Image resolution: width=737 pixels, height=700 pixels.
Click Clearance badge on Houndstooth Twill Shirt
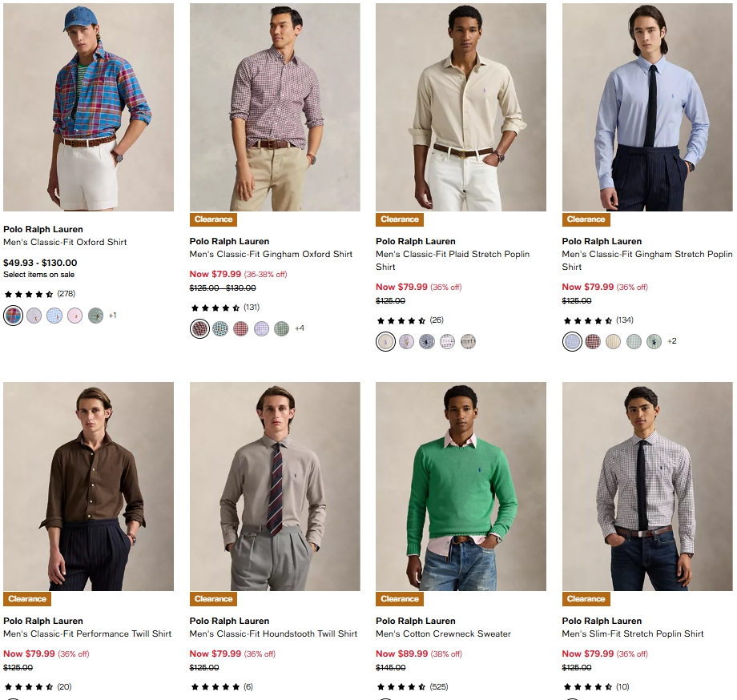[x=214, y=599]
